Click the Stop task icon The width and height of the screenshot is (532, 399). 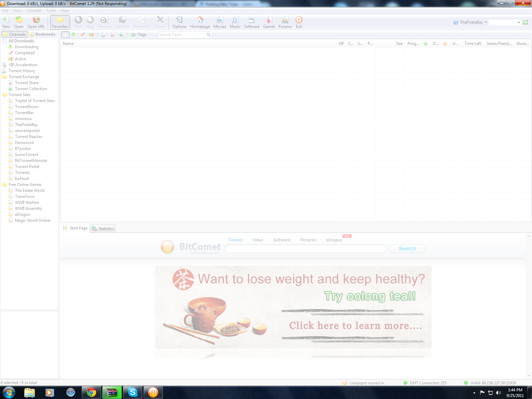pos(90,22)
